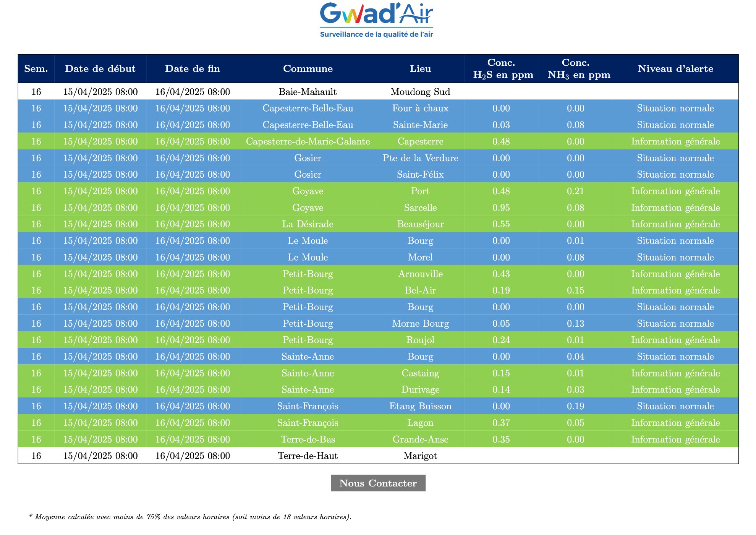
Task: Click the H2S value 0.35
Action: pos(501,439)
